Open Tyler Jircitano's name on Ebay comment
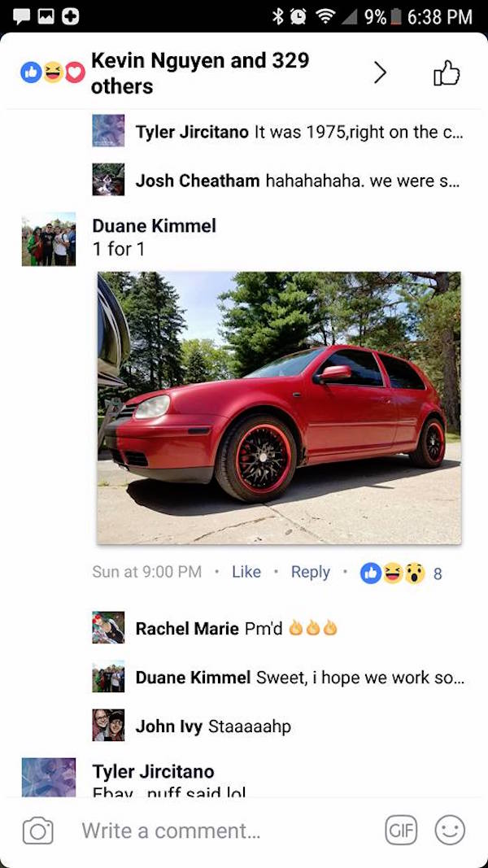 pyautogui.click(x=153, y=771)
